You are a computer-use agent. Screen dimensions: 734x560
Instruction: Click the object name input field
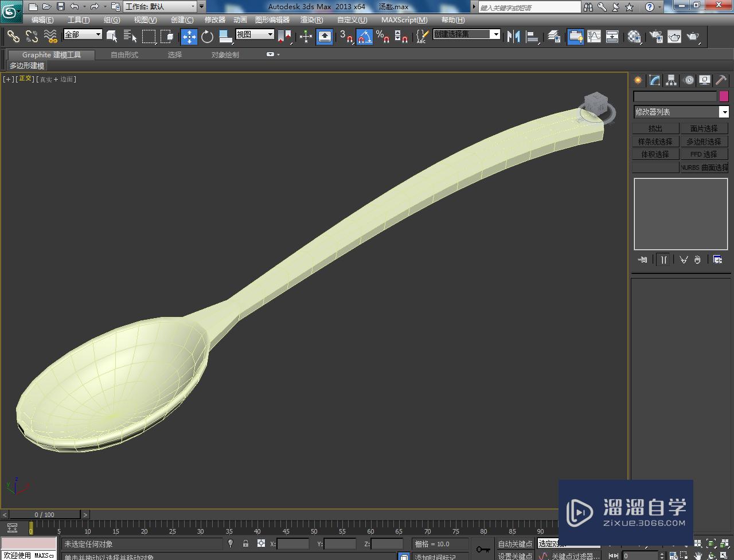tap(675, 96)
